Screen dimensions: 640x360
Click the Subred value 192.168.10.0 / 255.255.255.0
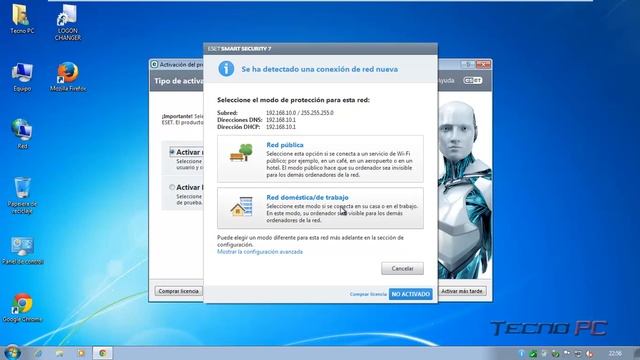coord(300,113)
